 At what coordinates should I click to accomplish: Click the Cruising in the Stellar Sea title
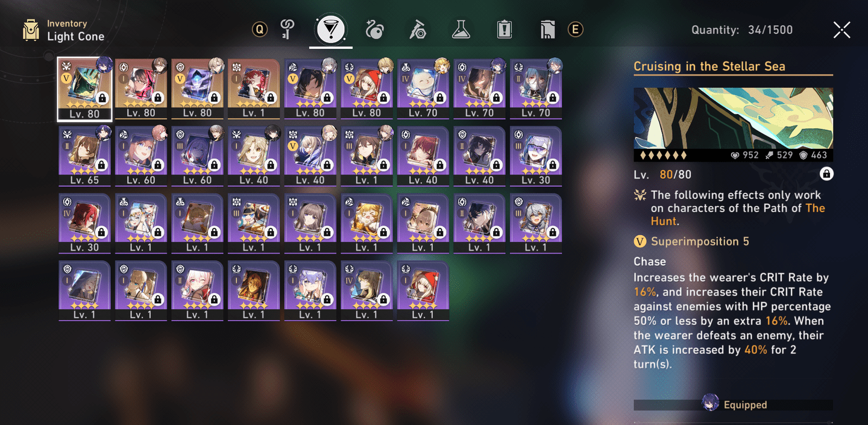coord(709,66)
